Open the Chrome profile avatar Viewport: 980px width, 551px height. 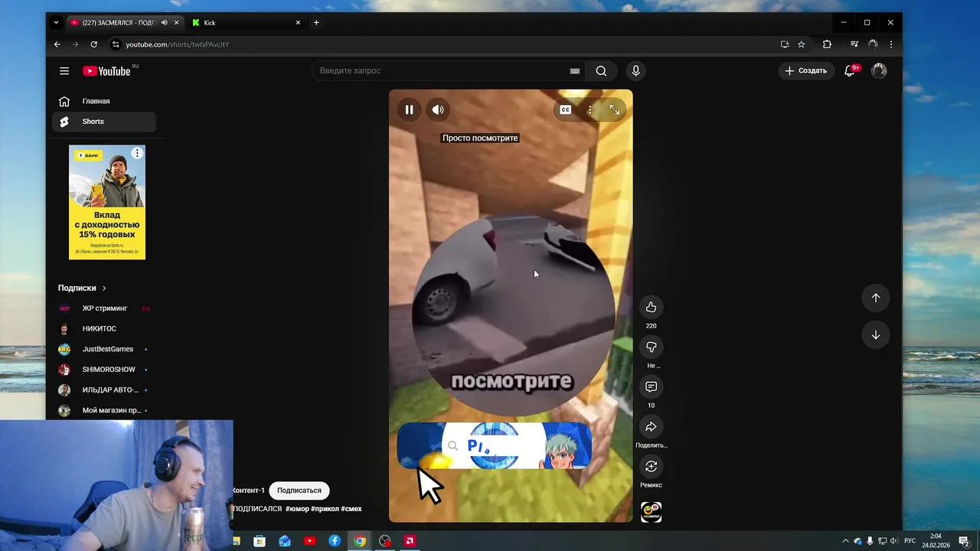[873, 44]
